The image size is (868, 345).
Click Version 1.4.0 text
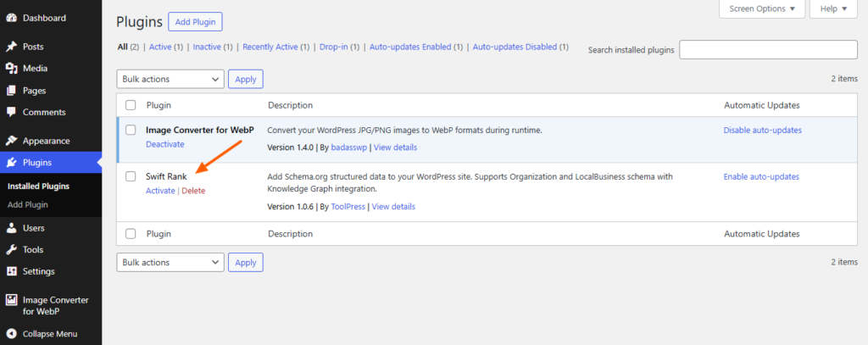(291, 147)
